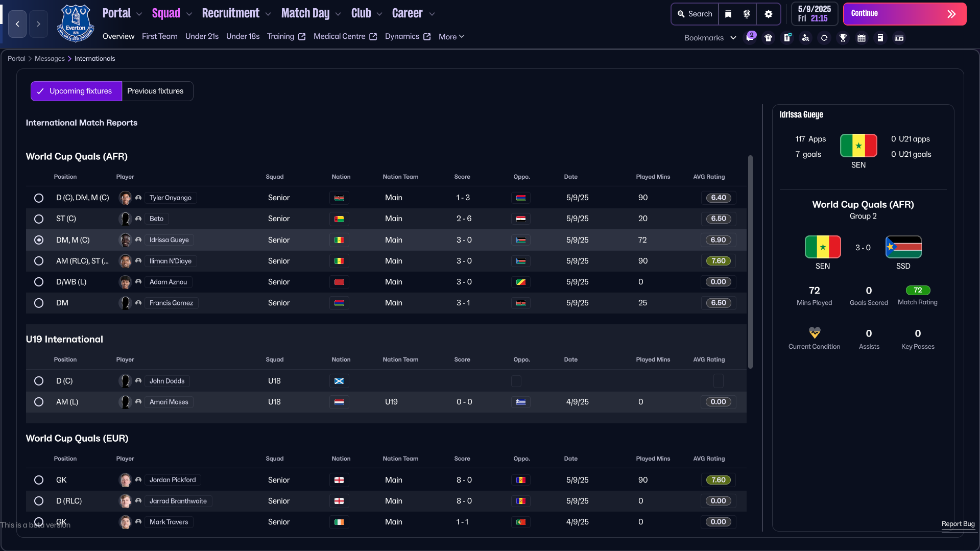The image size is (980, 551).
Task: Open the messages inbox icon with badge
Action: tap(750, 37)
